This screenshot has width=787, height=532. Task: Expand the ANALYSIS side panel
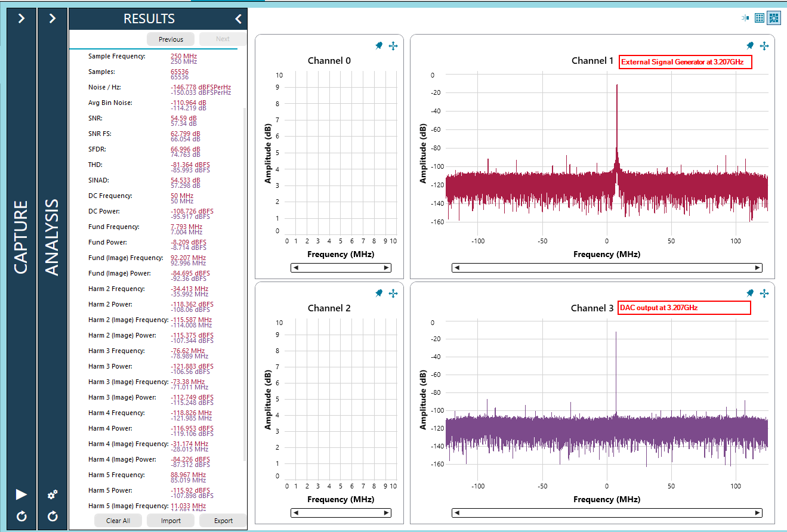point(53,18)
